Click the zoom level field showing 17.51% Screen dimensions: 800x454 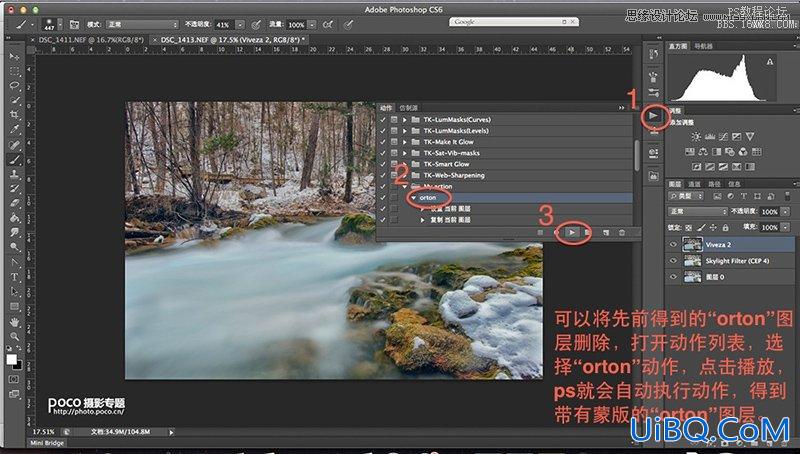(x=43, y=432)
